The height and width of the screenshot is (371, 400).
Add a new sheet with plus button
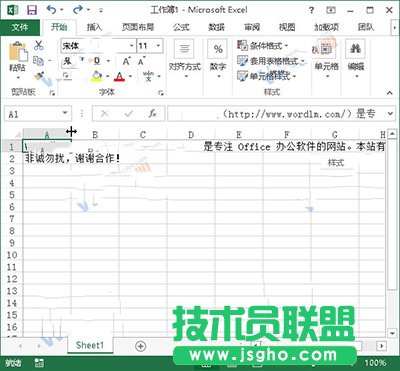pyautogui.click(x=141, y=346)
